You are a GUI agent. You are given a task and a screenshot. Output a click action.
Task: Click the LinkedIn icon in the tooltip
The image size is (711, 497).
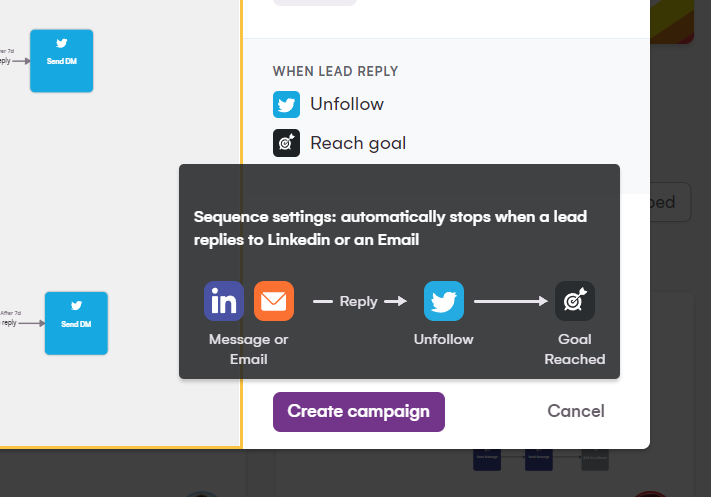pyautogui.click(x=224, y=301)
